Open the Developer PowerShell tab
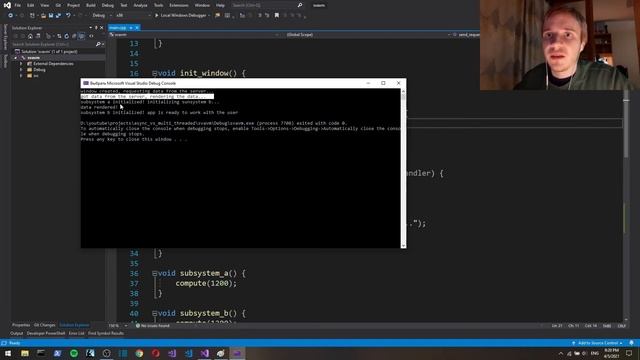640x360 pixels. pyautogui.click(x=46, y=333)
